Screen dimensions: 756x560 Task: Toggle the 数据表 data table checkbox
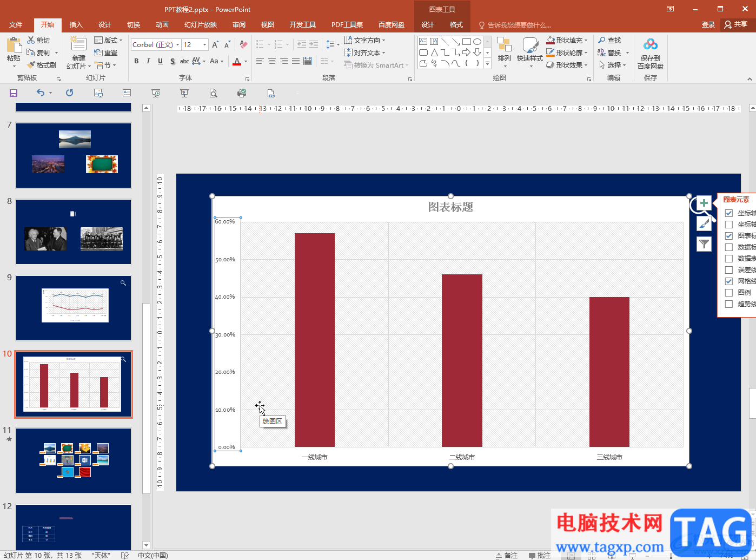coord(729,259)
